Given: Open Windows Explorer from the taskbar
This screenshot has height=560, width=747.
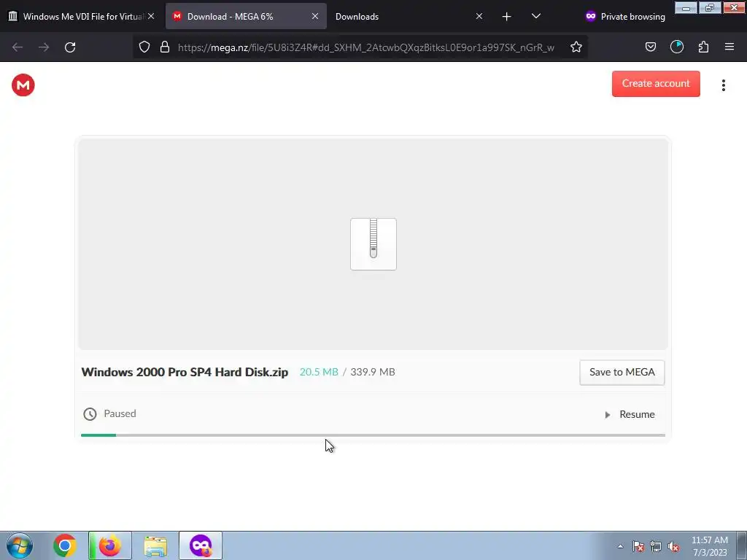Looking at the screenshot, I should (x=155, y=545).
